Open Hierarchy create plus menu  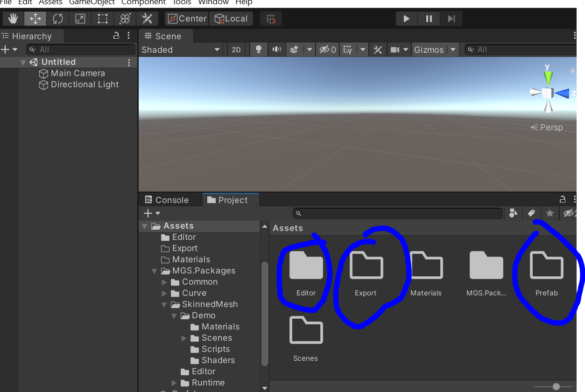click(9, 49)
